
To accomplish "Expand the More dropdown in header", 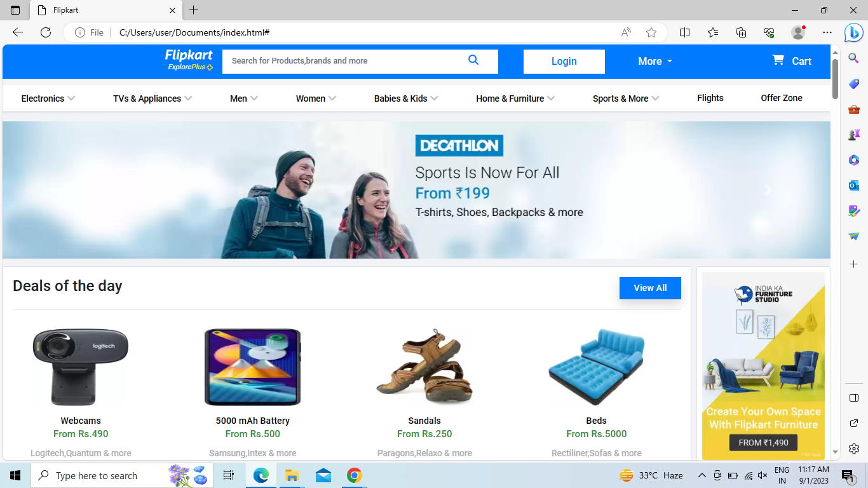I will tap(655, 61).
